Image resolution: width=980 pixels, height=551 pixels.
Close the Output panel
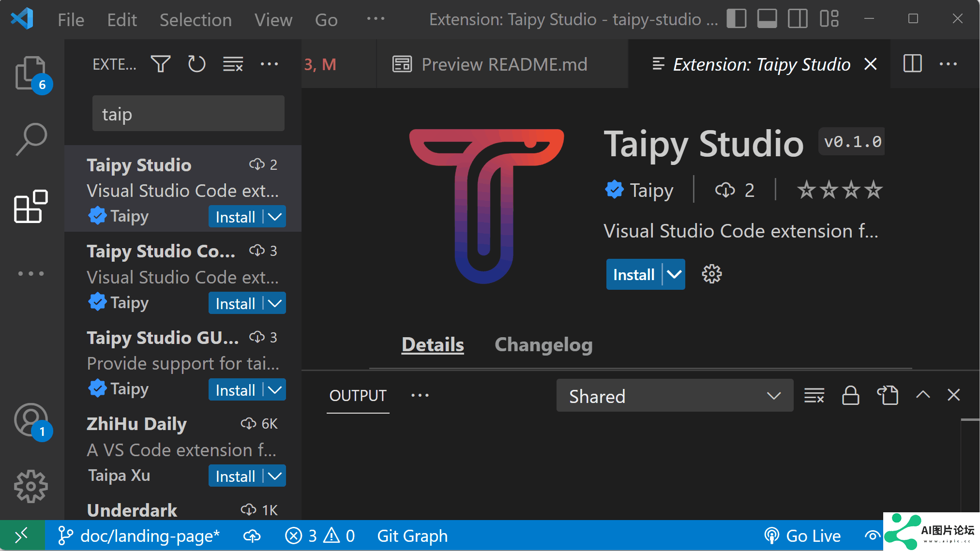tap(953, 395)
